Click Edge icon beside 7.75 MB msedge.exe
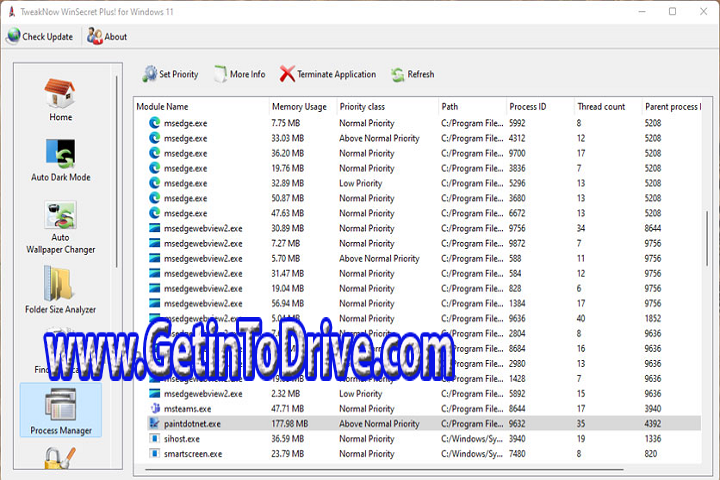 155,123
